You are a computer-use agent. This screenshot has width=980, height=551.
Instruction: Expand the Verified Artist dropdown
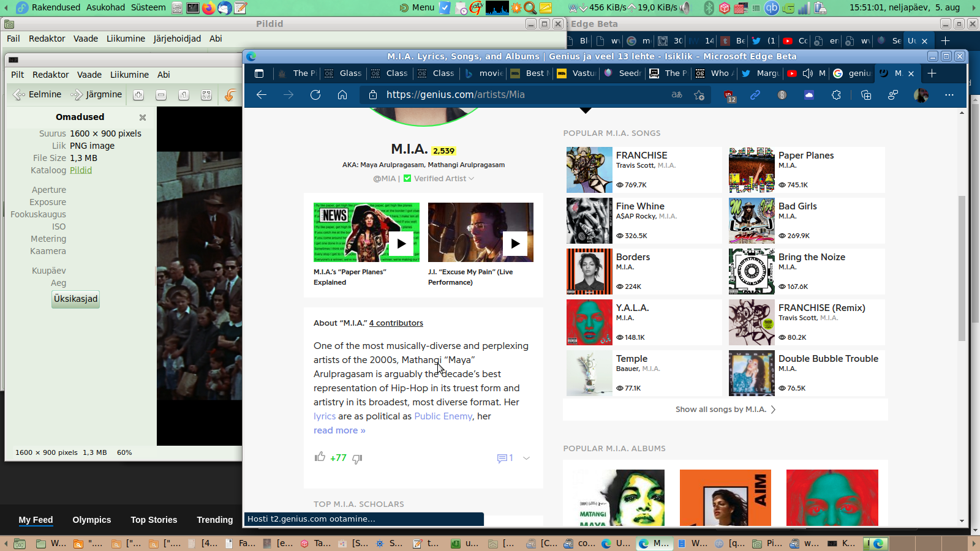coord(471,179)
